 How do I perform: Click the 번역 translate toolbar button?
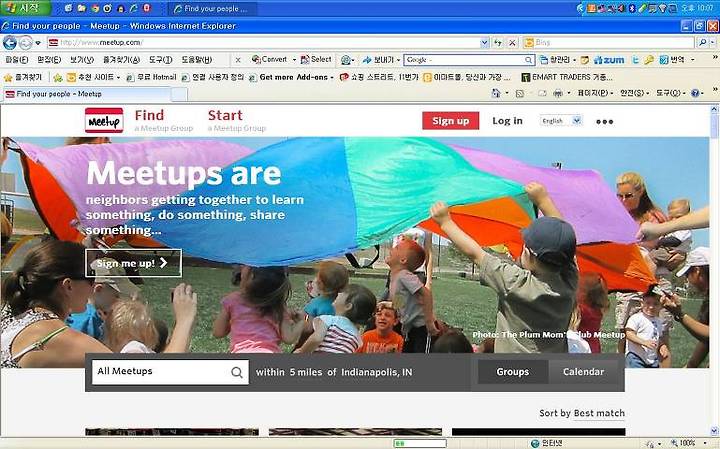point(672,60)
